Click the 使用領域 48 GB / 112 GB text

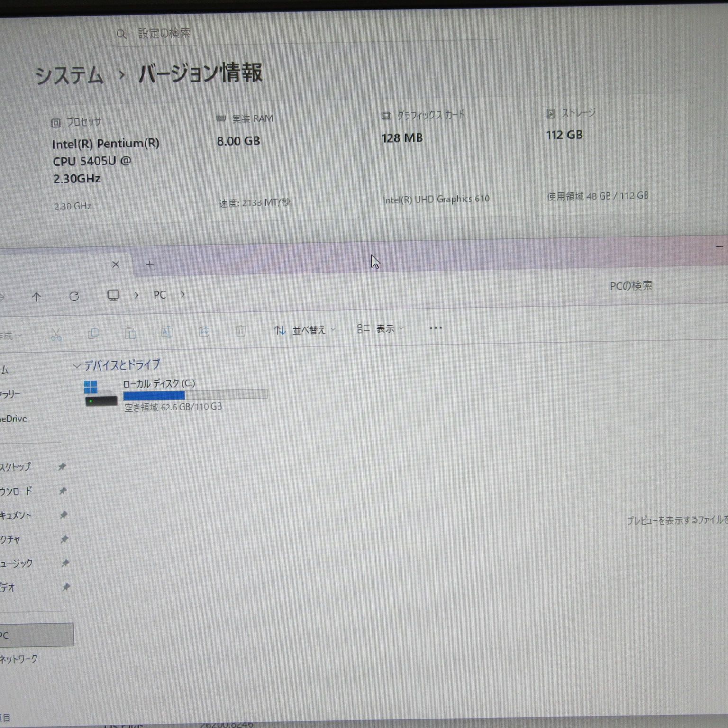pos(598,196)
